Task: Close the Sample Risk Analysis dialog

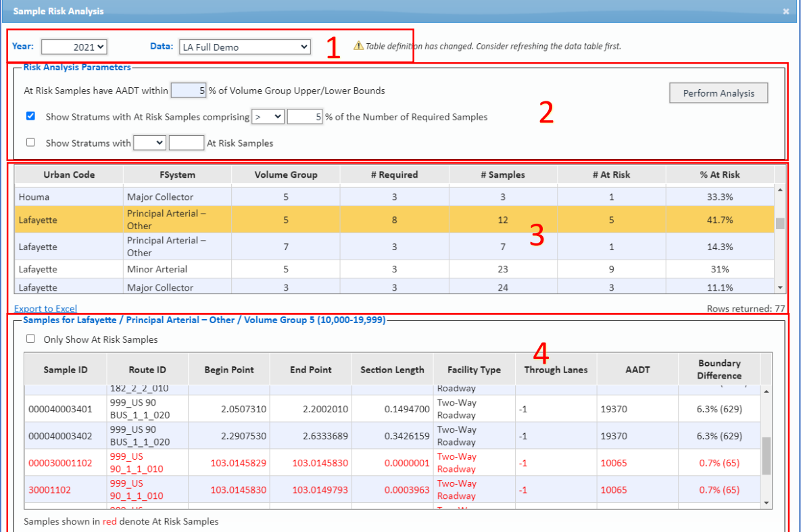Action: click(785, 11)
